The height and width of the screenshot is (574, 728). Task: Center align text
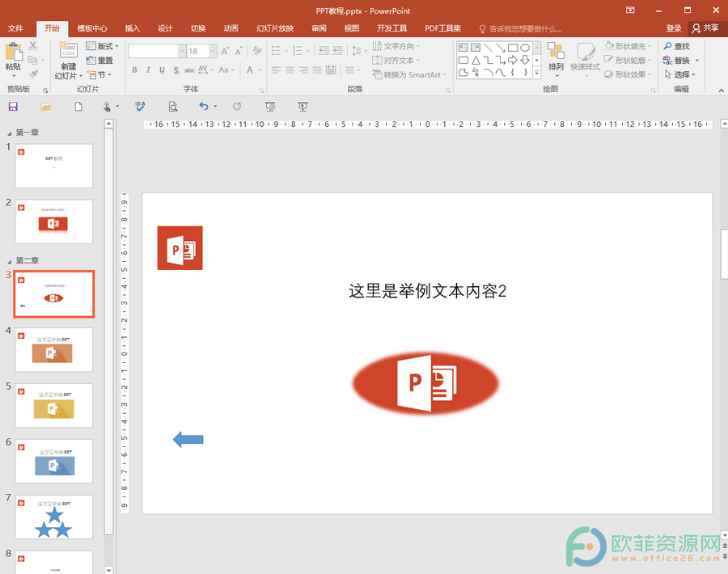tap(290, 70)
